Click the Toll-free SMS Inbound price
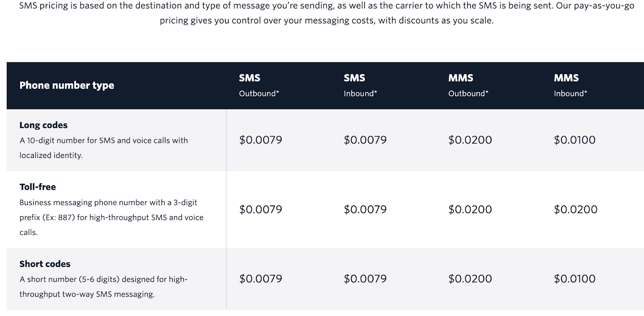 [365, 209]
